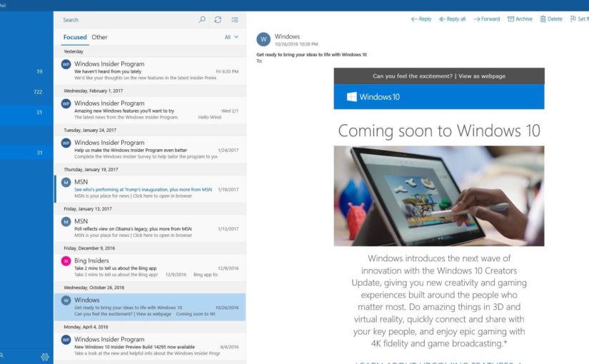Open MSN email about Trump's inauguration
Screen dimensions: 589x364
(x=150, y=189)
